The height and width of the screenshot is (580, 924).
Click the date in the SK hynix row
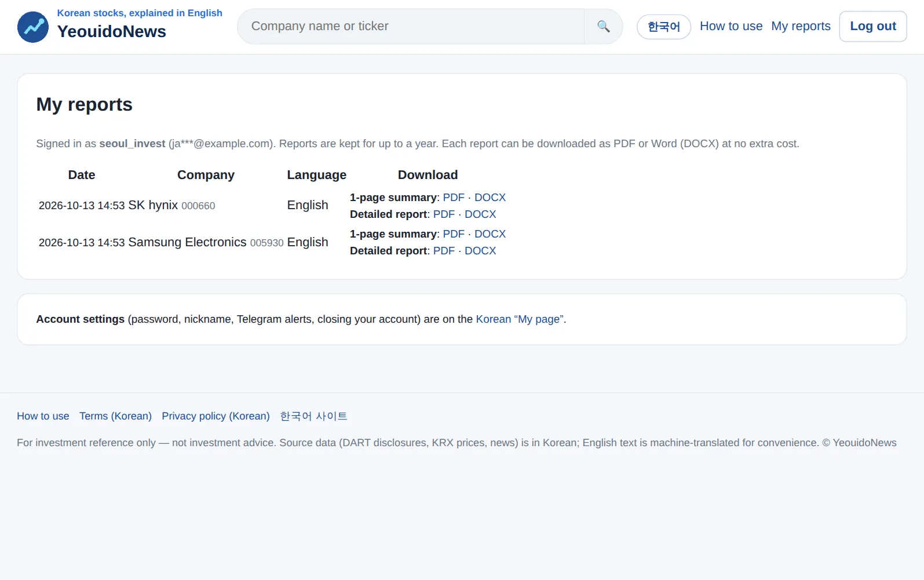click(x=82, y=206)
